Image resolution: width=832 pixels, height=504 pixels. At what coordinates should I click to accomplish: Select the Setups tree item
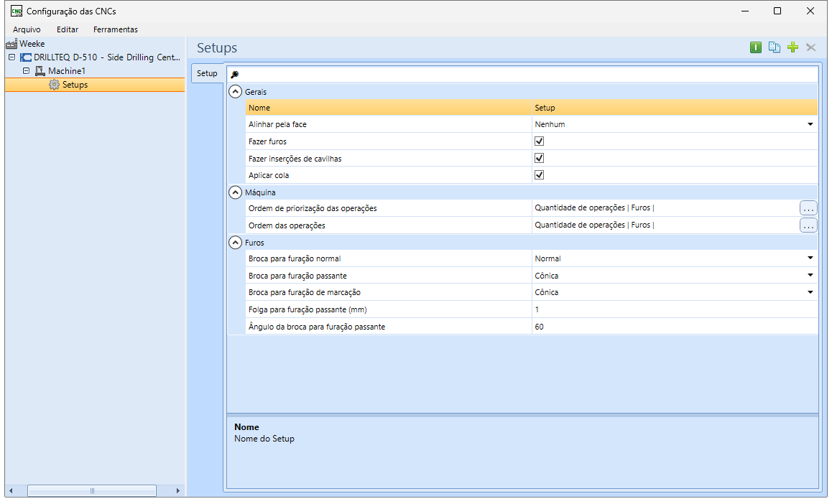(x=75, y=85)
